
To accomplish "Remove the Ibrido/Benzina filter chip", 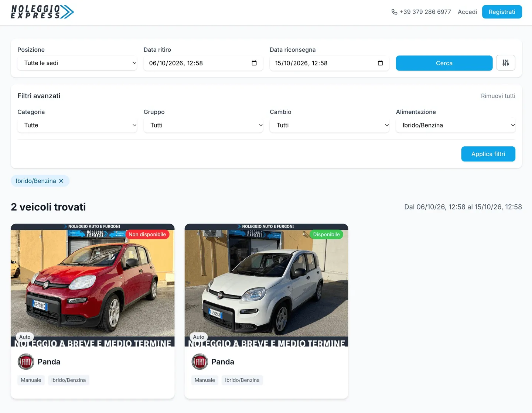I will [61, 181].
